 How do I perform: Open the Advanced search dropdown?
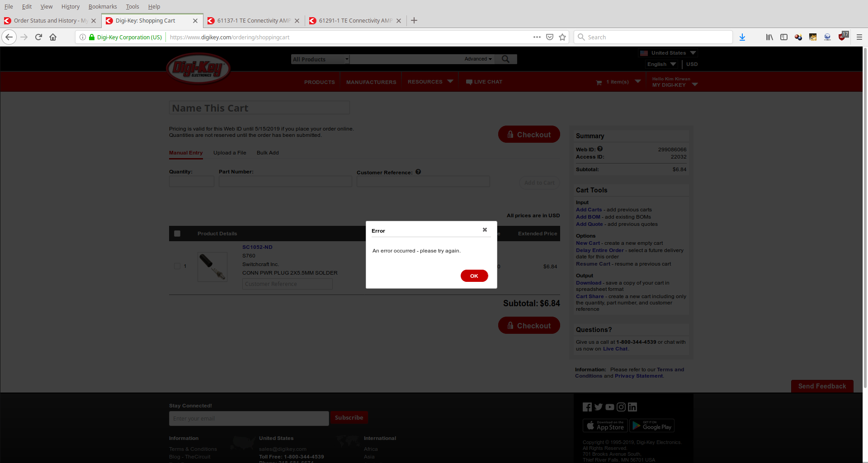coord(478,59)
